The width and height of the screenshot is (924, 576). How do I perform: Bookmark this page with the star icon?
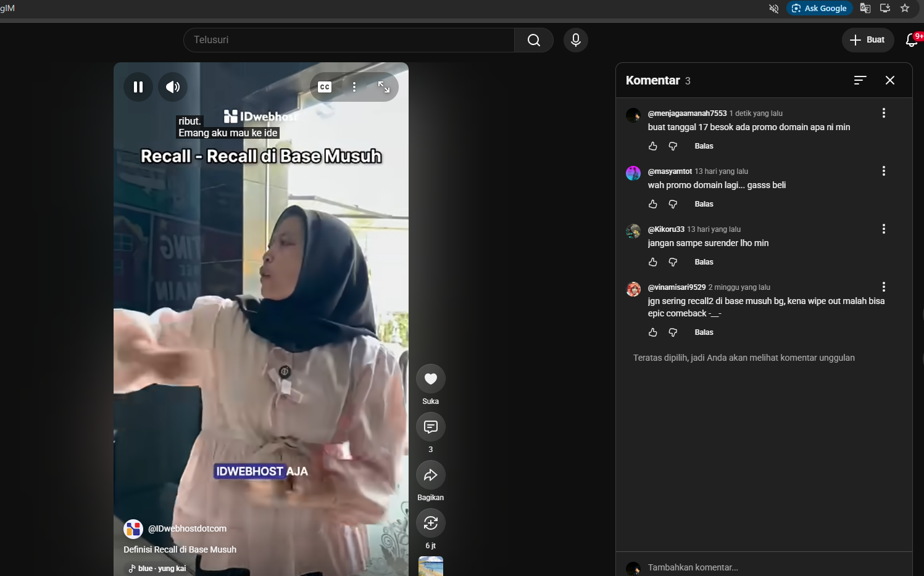(x=905, y=8)
